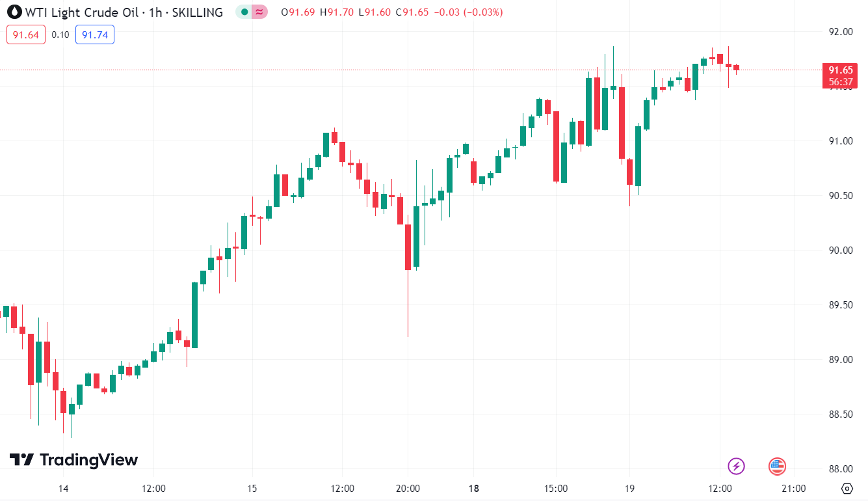Image resolution: width=868 pixels, height=501 pixels.
Task: Click the current price label 91.65
Action: [840, 70]
